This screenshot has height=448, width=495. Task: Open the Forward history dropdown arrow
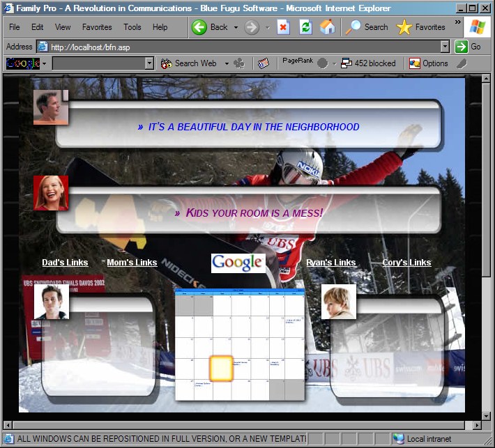pos(268,27)
